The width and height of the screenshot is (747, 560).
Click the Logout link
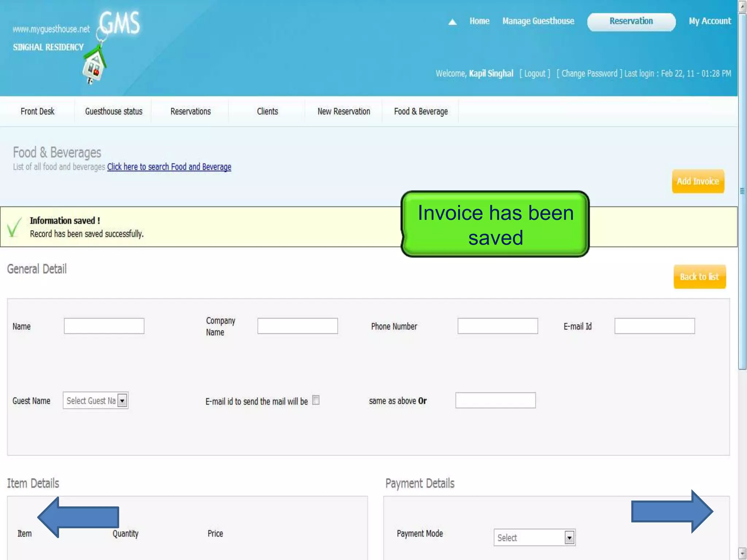535,74
